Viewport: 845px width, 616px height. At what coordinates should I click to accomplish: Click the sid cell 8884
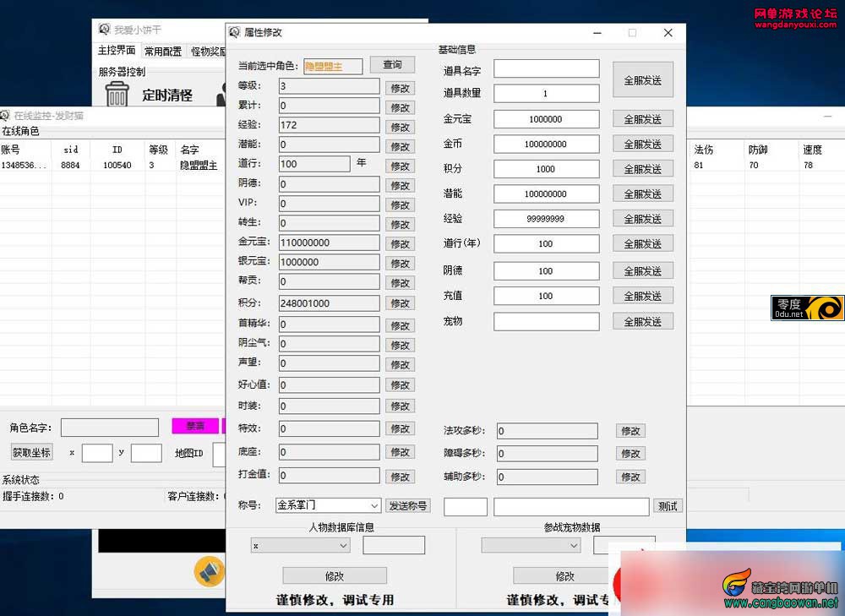[x=71, y=166]
